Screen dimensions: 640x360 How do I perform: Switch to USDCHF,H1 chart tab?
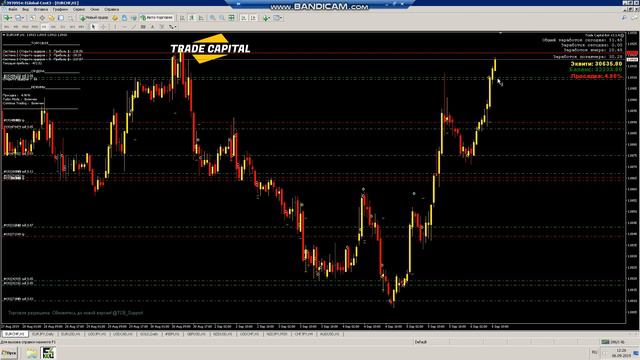[249, 334]
